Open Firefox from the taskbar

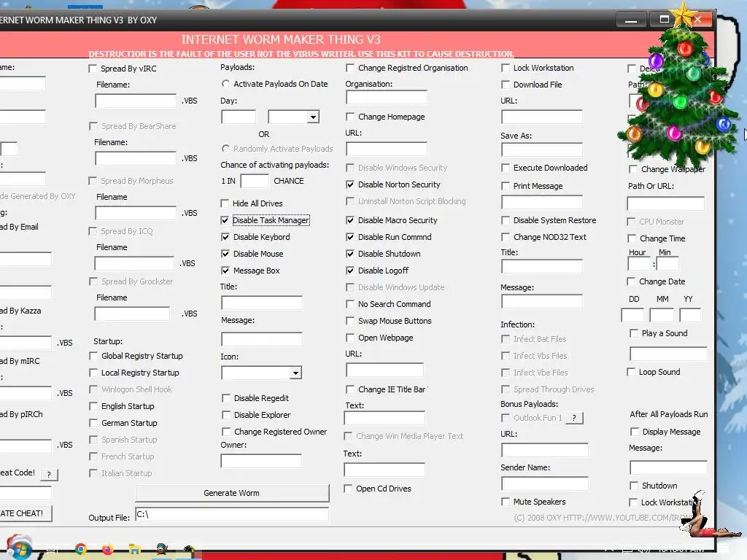point(108,549)
